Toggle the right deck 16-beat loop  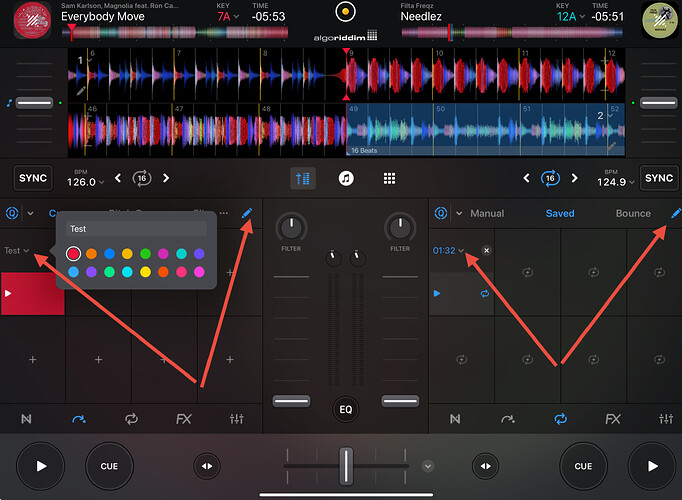[x=549, y=178]
